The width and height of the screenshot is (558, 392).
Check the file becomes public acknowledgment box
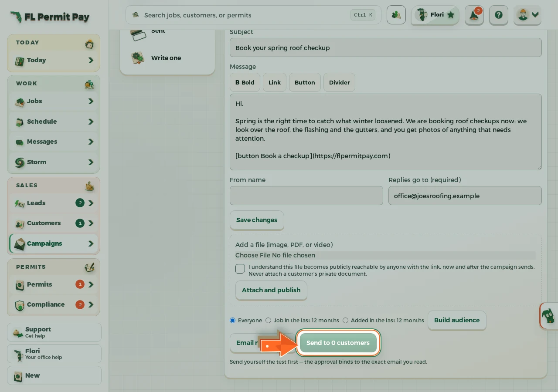[240, 269]
